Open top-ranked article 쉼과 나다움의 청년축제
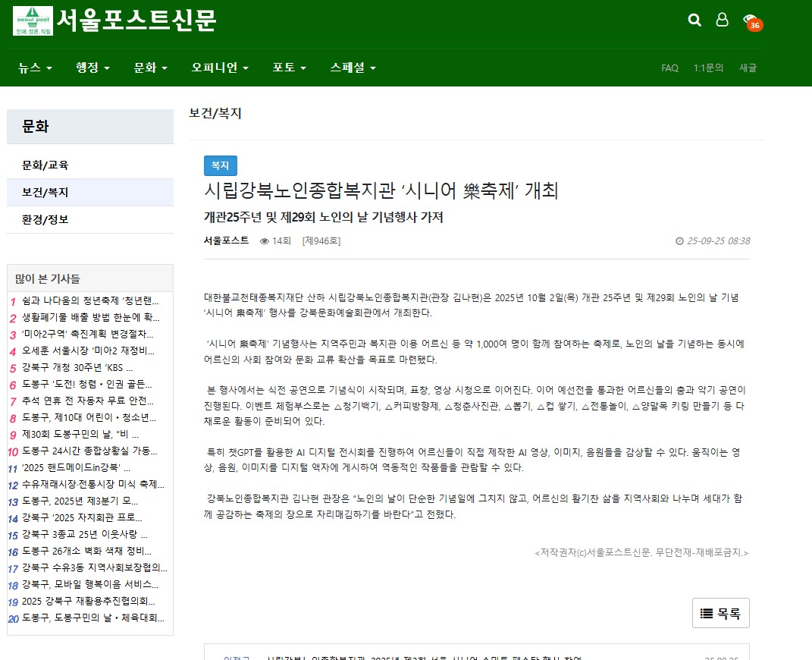The height and width of the screenshot is (660, 812). coord(90,300)
